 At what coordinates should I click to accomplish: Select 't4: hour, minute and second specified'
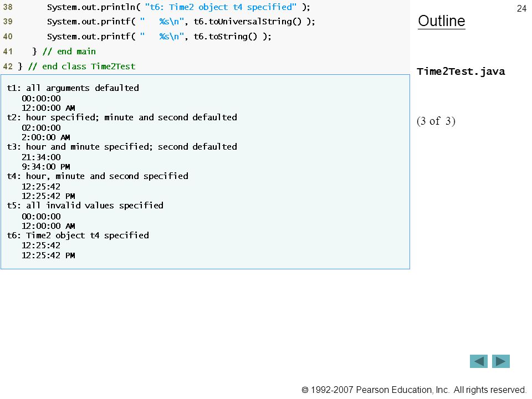click(98, 176)
